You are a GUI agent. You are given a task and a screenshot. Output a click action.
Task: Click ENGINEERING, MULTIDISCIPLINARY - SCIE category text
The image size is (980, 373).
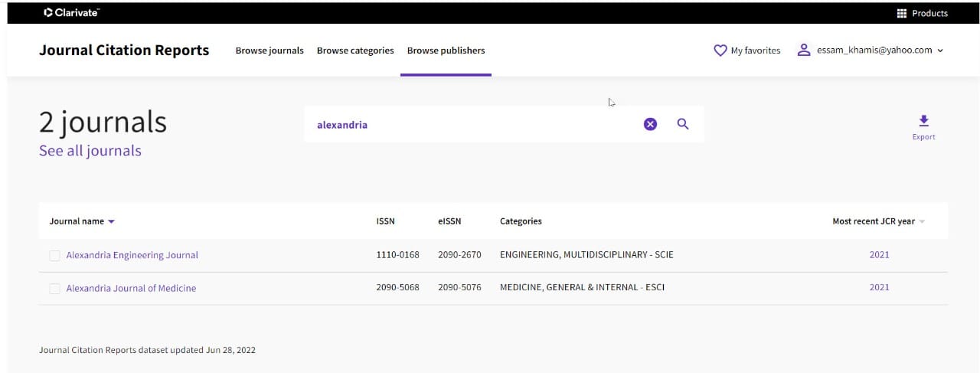pyautogui.click(x=586, y=255)
